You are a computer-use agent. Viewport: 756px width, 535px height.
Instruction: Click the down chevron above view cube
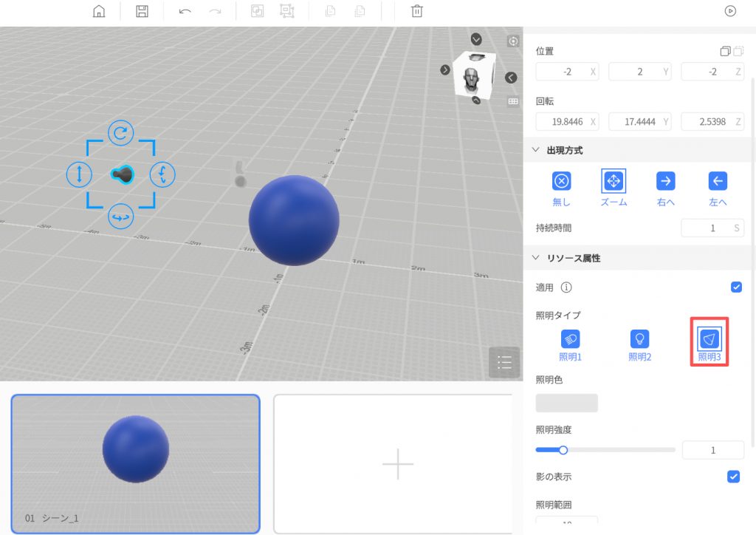[x=476, y=39]
